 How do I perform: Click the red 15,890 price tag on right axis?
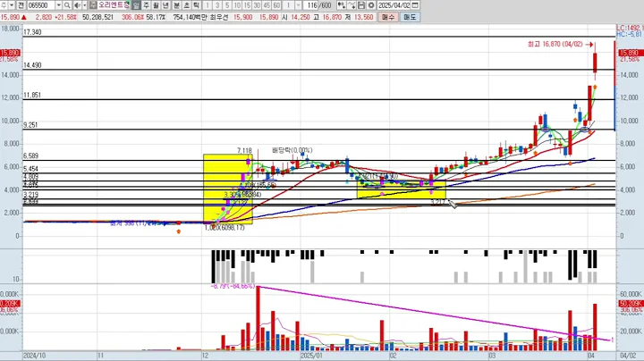coord(631,53)
